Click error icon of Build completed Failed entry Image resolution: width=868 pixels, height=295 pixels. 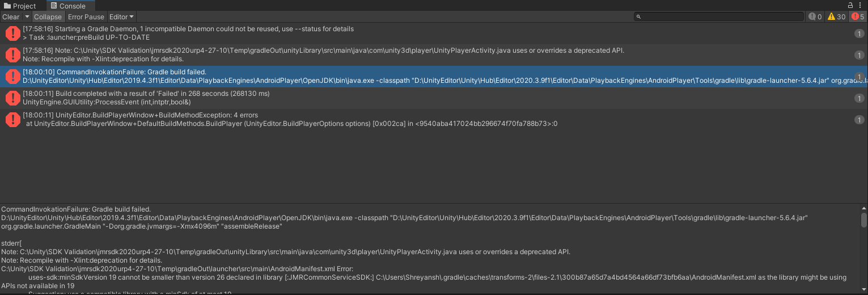[x=12, y=98]
